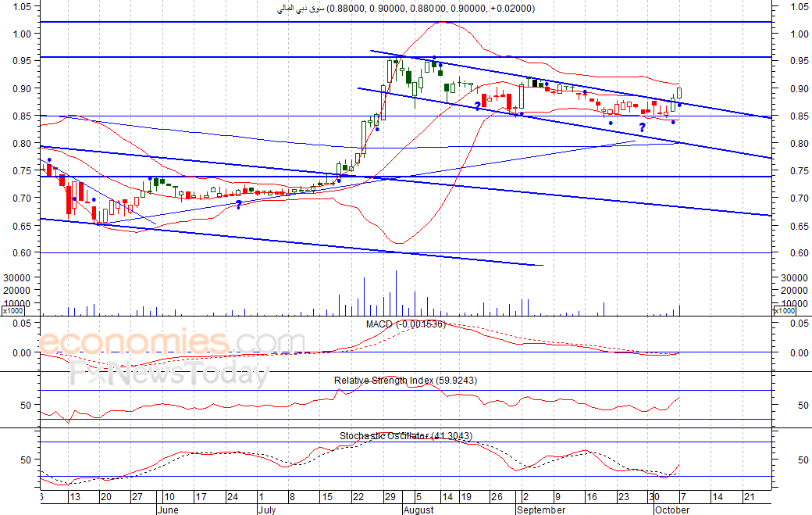Click the August month label
This screenshot has width=812, height=515.
tap(418, 510)
